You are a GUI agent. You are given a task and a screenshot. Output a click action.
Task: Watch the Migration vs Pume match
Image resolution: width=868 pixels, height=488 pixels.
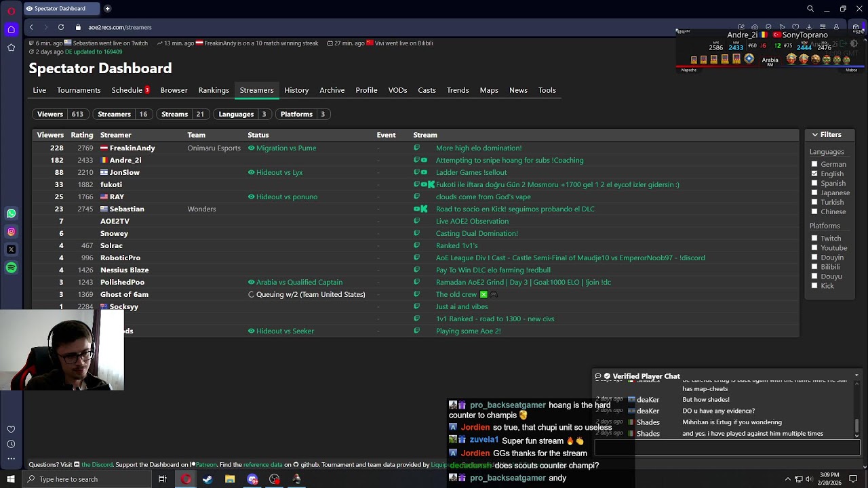(x=286, y=148)
